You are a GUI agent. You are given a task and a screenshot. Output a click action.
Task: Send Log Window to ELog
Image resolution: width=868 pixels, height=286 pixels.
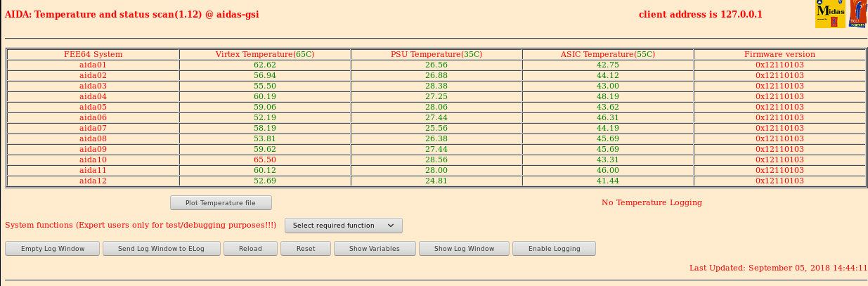click(161, 248)
